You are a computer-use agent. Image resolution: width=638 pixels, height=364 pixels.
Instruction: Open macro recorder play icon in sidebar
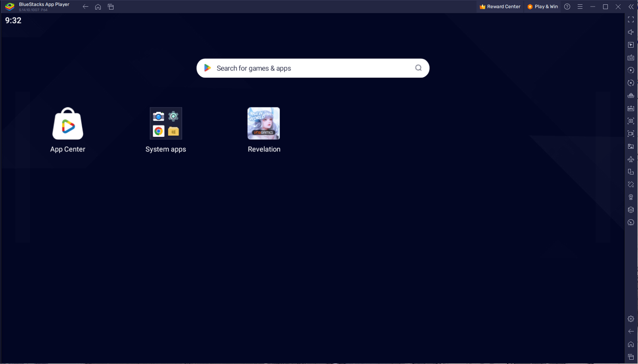(x=631, y=70)
